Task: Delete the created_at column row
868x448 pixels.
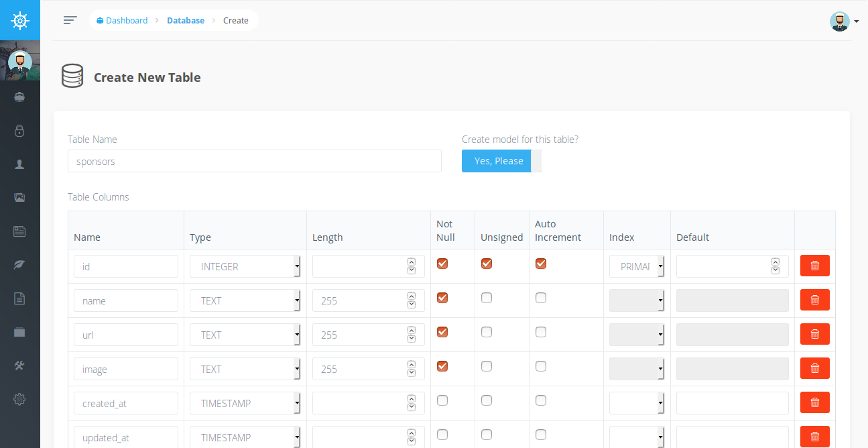Action: point(815,402)
